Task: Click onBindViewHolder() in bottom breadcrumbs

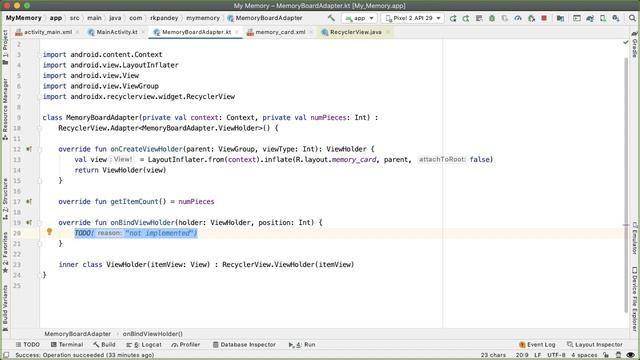Action: pos(153,334)
